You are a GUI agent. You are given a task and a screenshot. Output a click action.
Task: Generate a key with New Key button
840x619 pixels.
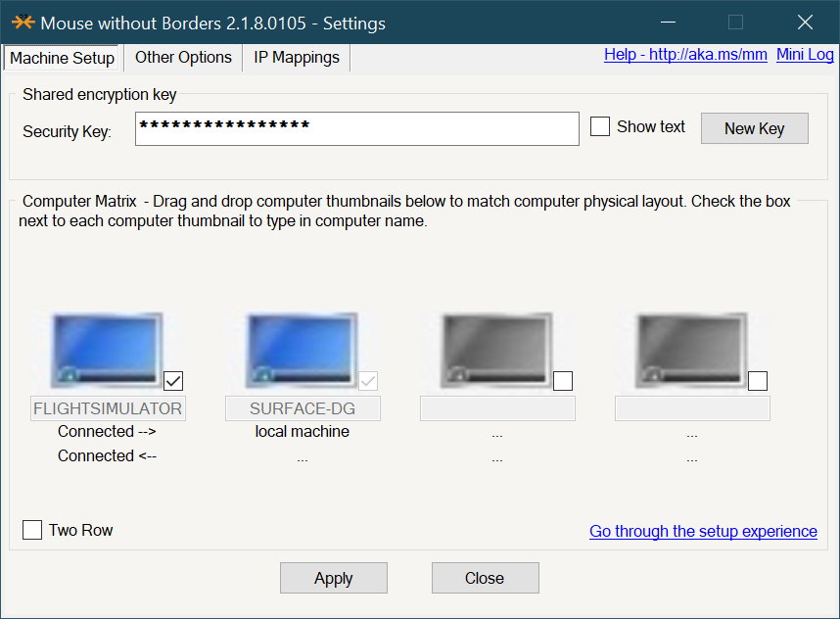[x=754, y=128]
